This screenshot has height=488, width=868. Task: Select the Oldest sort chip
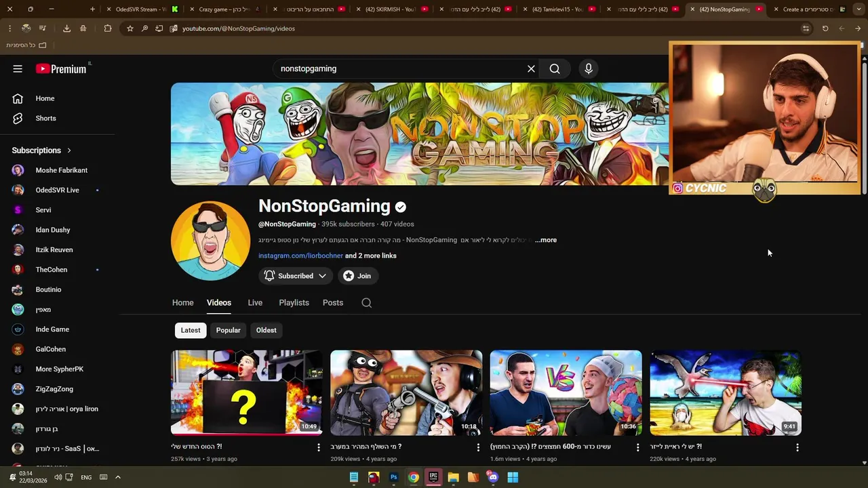[x=266, y=330]
